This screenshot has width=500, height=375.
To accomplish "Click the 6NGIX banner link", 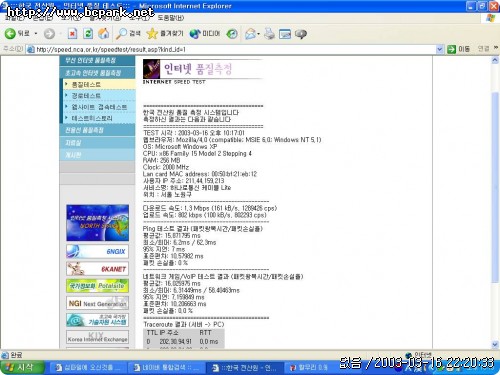I will click(97, 251).
